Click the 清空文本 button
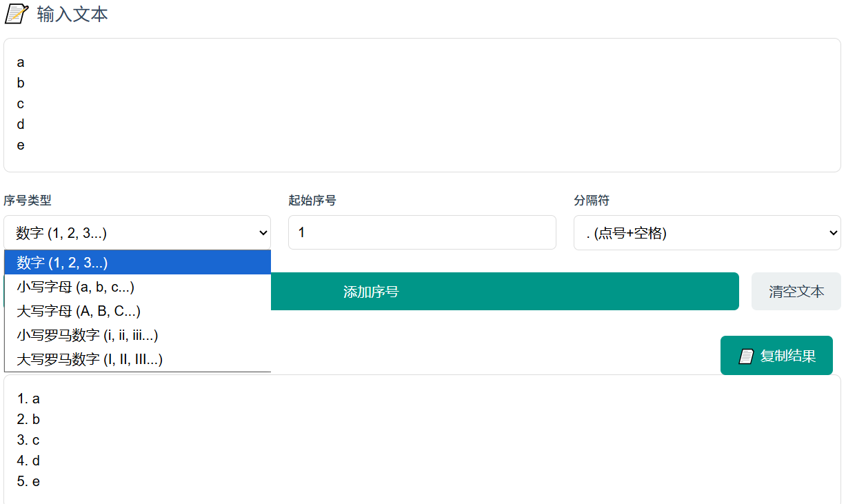Screen dimensions: 846x504 796,292
